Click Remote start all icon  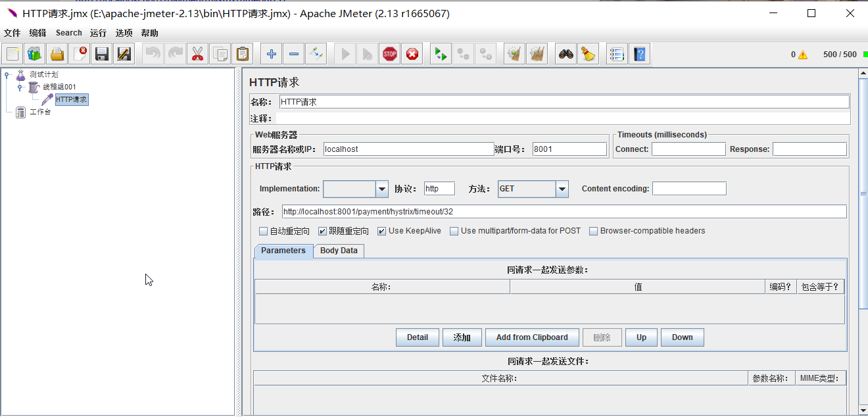(441, 54)
